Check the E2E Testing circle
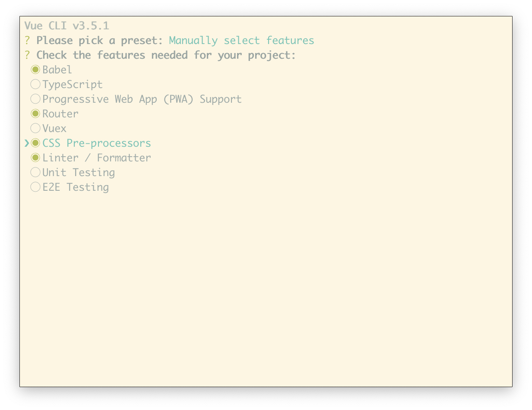This screenshot has height=410, width=532. pos(35,187)
